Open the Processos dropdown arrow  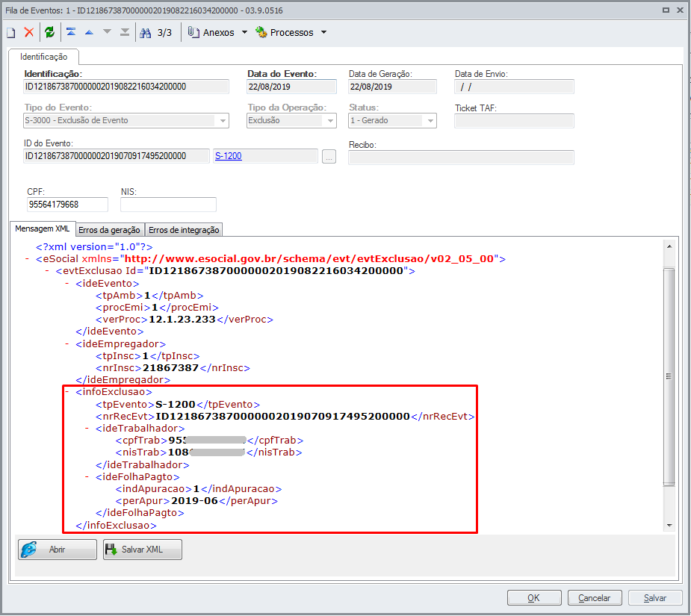(324, 32)
